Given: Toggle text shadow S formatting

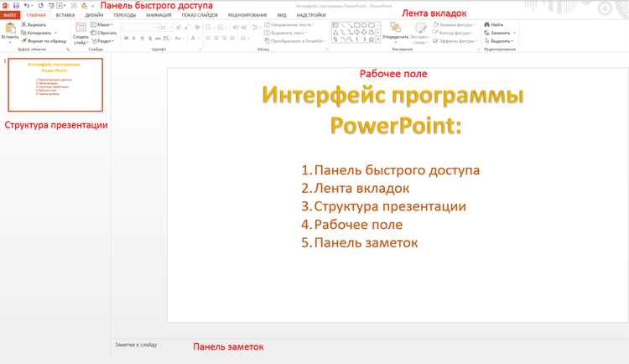Looking at the screenshot, I should tap(150, 39).
